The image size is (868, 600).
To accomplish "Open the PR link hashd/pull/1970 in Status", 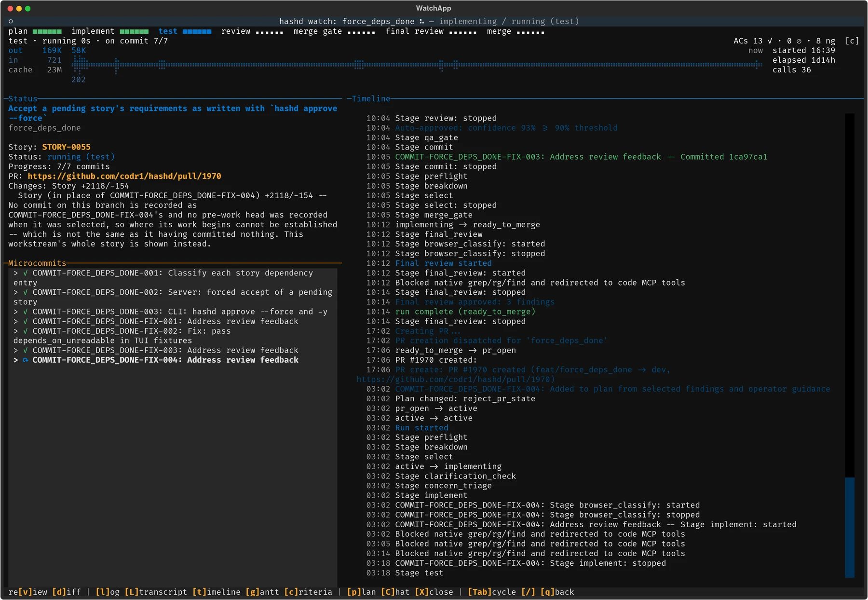I will coord(124,176).
